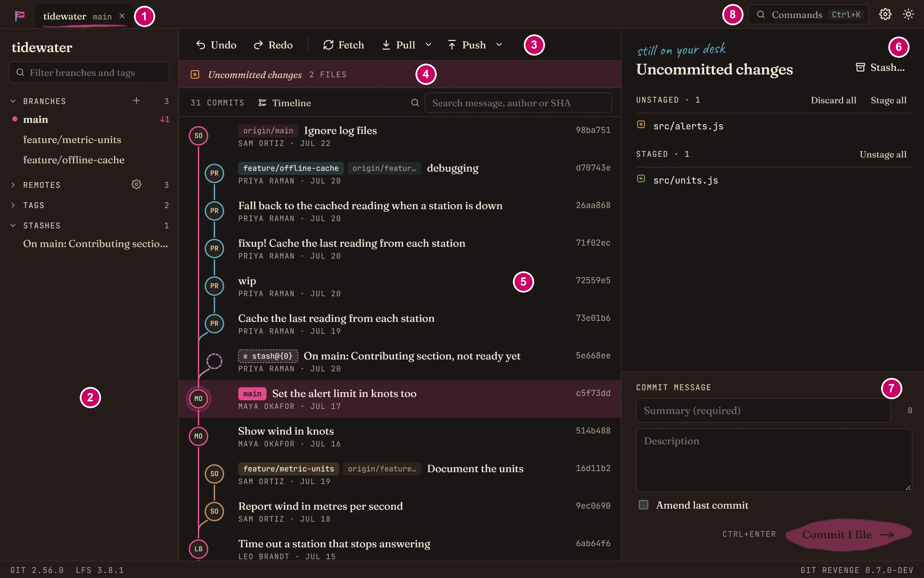Select the feature/offline-cache branch in sidebar
Viewport: 924px width, 578px height.
click(90, 160)
